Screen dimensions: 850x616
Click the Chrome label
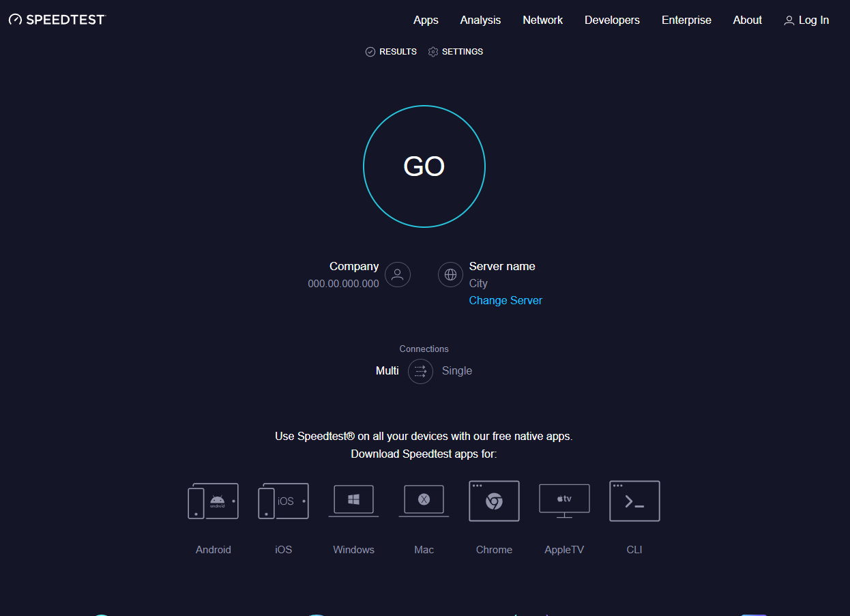[x=494, y=550]
